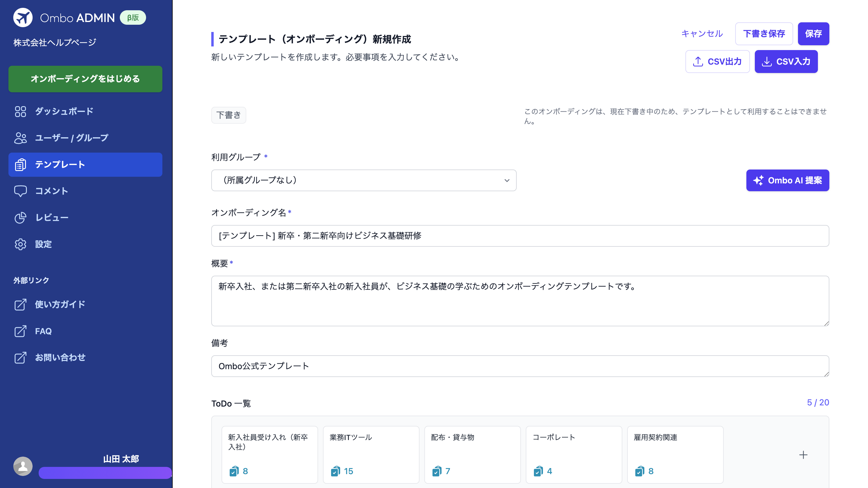Open the 新入社員受け入れ（新卒入社） ToDo card
The width and height of the screenshot is (868, 488).
pyautogui.click(x=270, y=455)
